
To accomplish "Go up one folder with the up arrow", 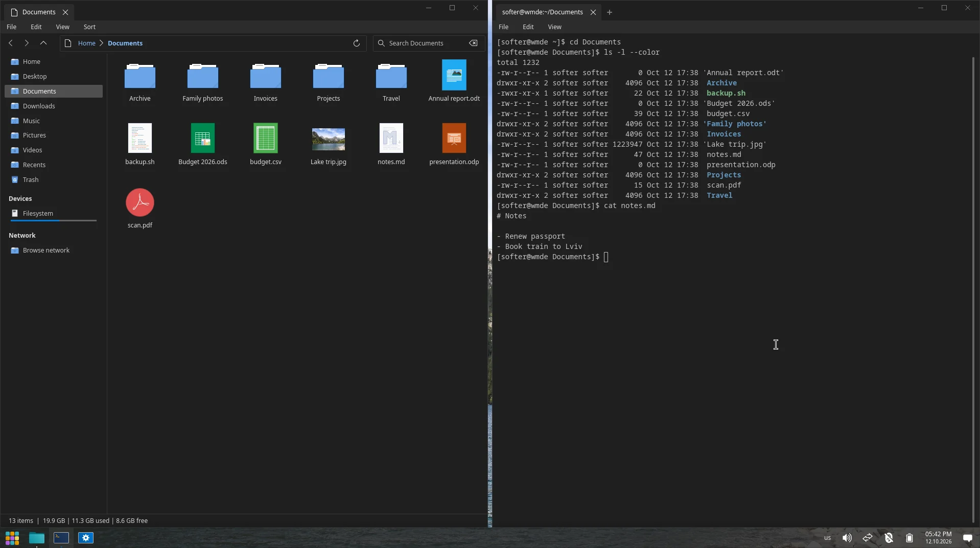I will point(43,43).
